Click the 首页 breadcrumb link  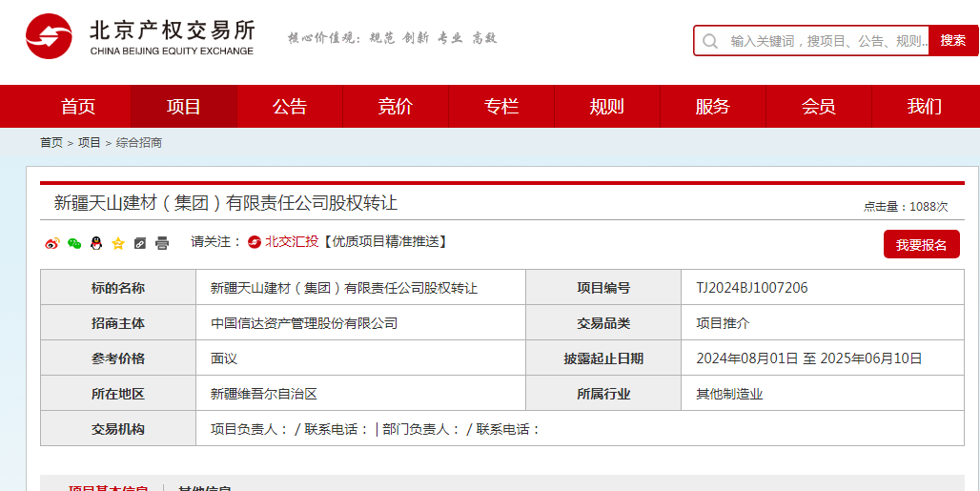pos(51,143)
